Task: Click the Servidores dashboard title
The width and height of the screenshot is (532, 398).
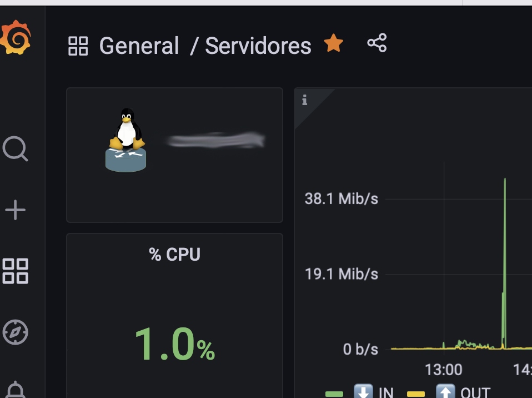Action: coord(258,46)
